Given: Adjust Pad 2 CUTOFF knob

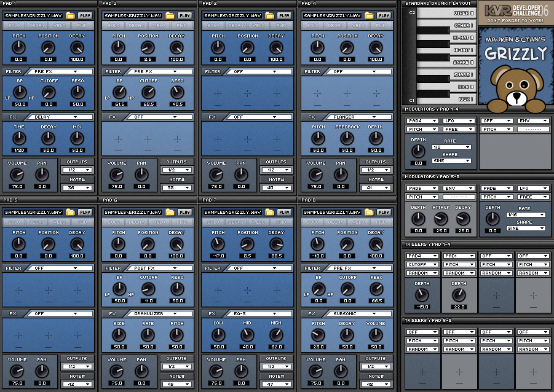Looking at the screenshot, I should click(148, 92).
